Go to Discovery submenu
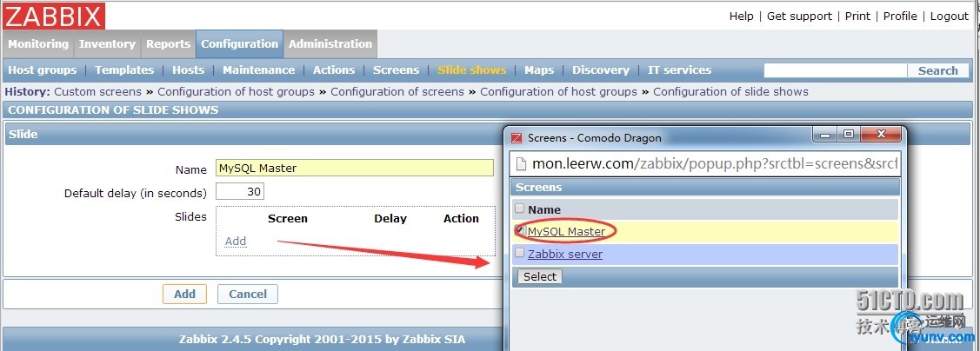The image size is (980, 351). click(601, 70)
